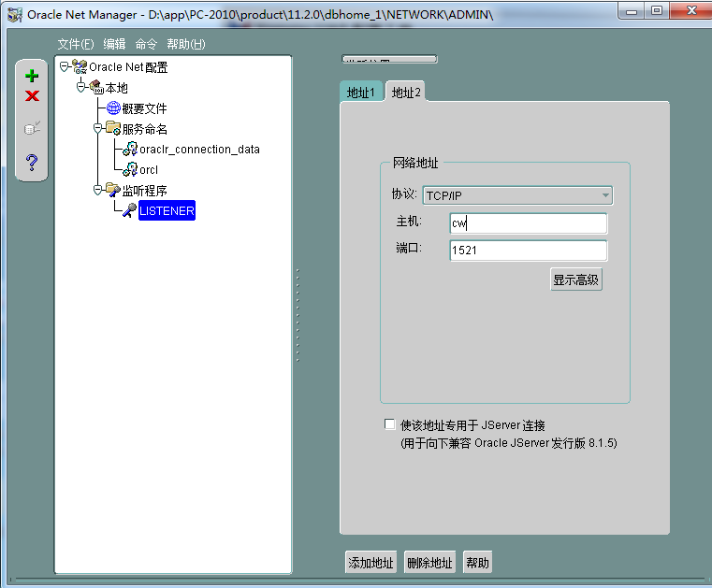Click the 显示高级 button

[x=575, y=280]
